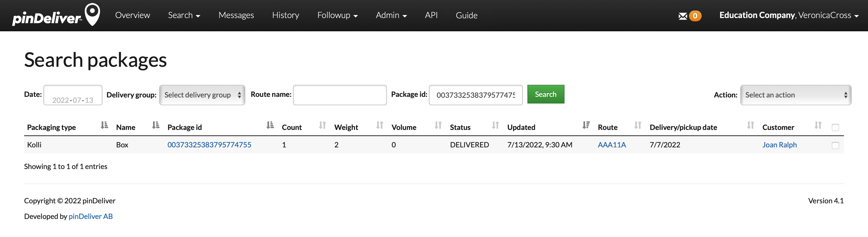
Task: Click the Showing 1 to 1 of 1 entries text
Action: [66, 166]
